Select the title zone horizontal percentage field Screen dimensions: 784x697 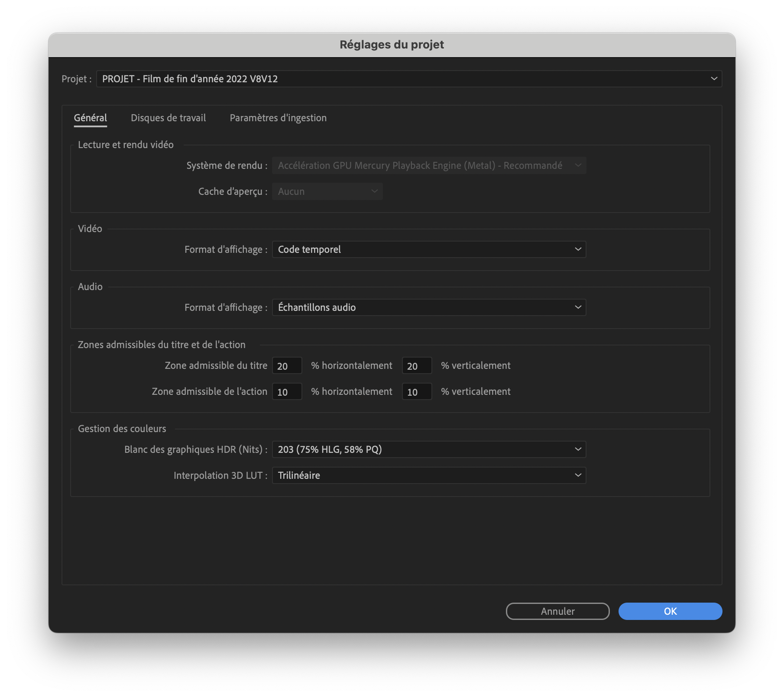pyautogui.click(x=287, y=365)
